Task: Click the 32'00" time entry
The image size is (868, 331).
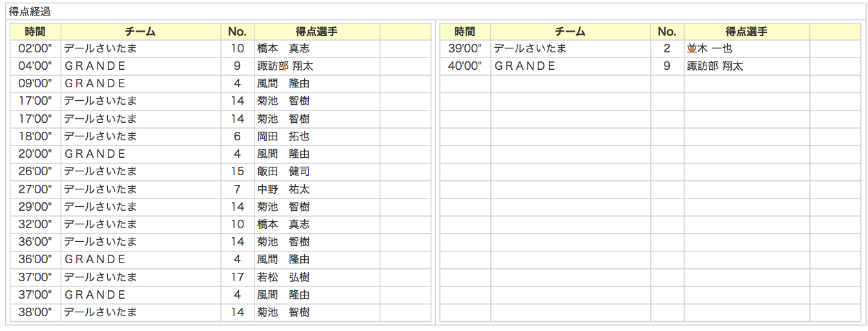Action: (35, 224)
